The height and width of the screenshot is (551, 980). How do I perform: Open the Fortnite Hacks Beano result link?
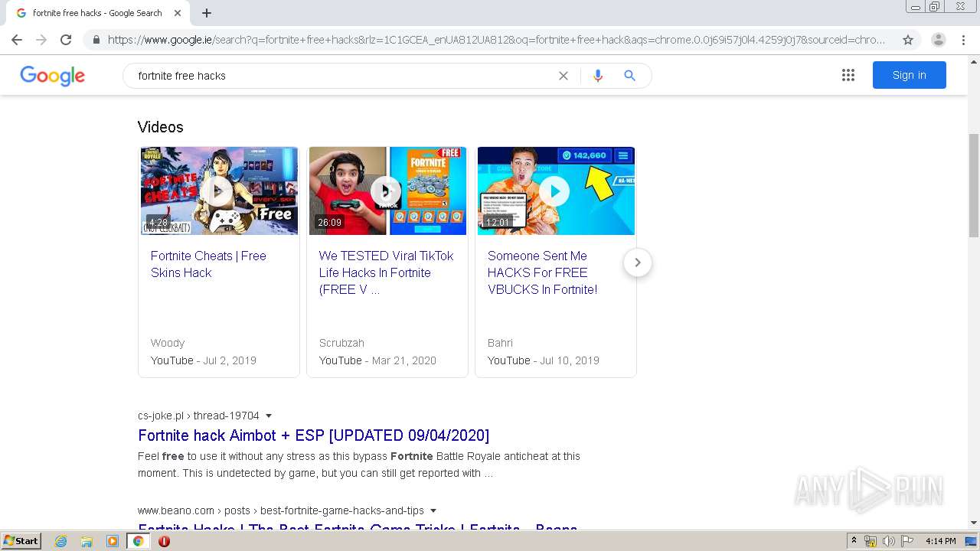coord(358,529)
